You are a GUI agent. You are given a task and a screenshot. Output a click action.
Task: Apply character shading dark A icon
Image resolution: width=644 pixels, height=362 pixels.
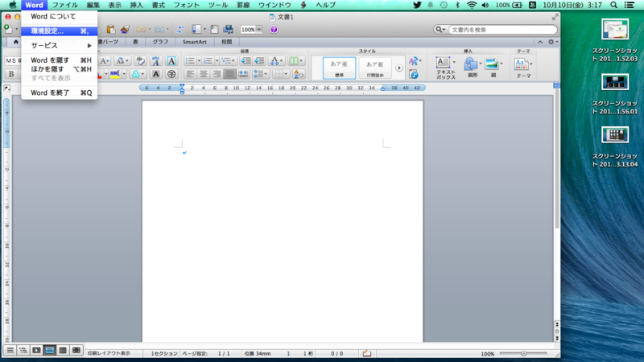point(155,74)
